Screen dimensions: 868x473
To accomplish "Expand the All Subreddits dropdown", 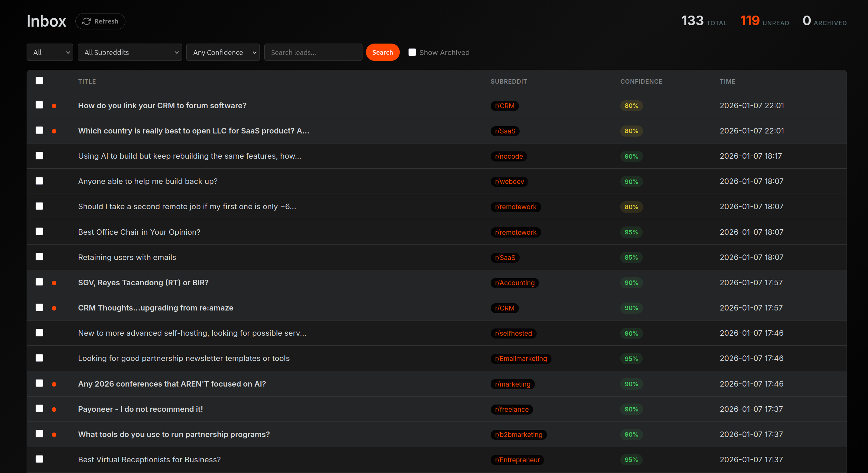I will point(130,52).
